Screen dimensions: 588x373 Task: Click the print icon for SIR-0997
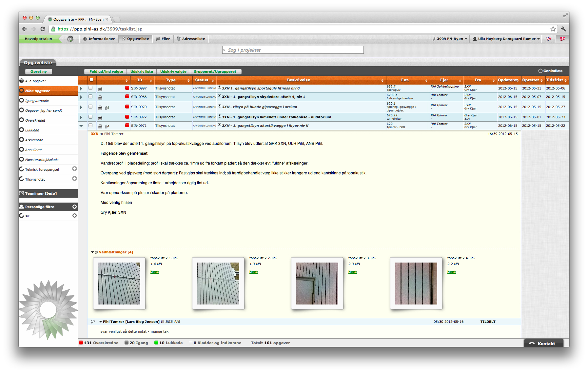click(x=100, y=89)
